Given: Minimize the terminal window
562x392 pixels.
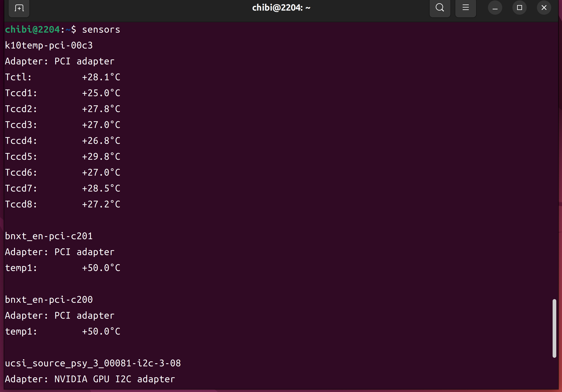Looking at the screenshot, I should (x=495, y=8).
